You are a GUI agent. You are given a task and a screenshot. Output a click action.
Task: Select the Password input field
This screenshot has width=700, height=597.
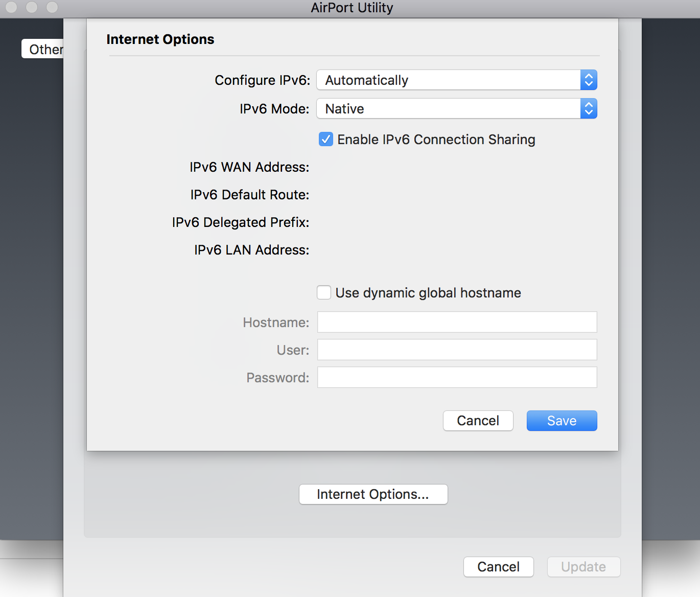(457, 377)
